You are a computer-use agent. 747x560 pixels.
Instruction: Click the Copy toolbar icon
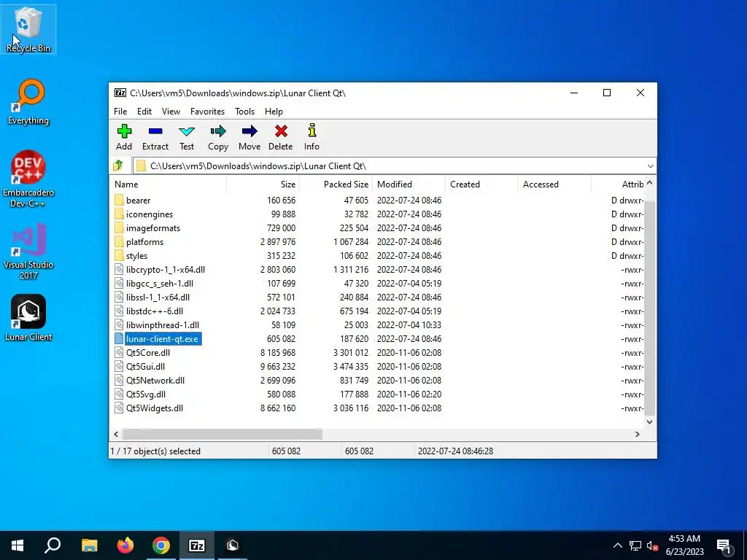click(218, 131)
